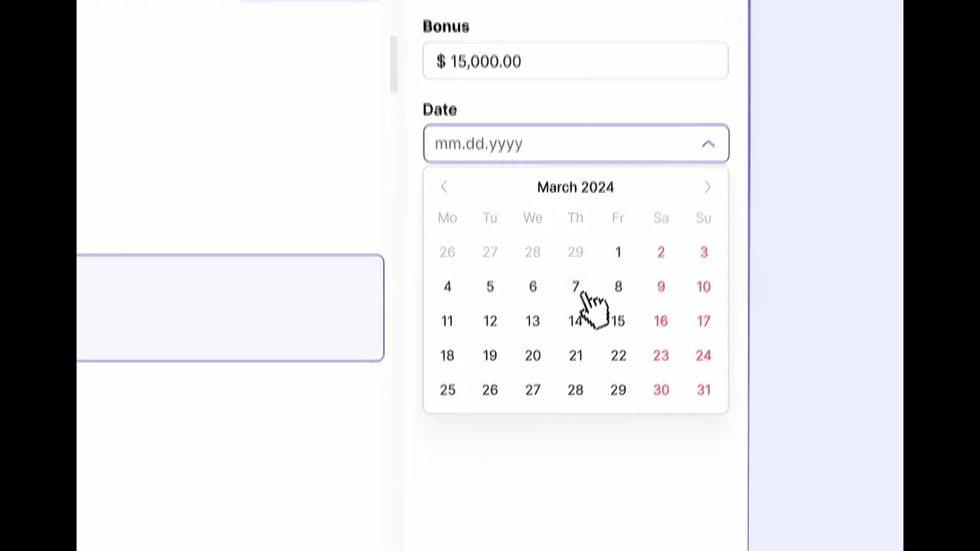
Task: Pick March 7 date
Action: (x=575, y=286)
